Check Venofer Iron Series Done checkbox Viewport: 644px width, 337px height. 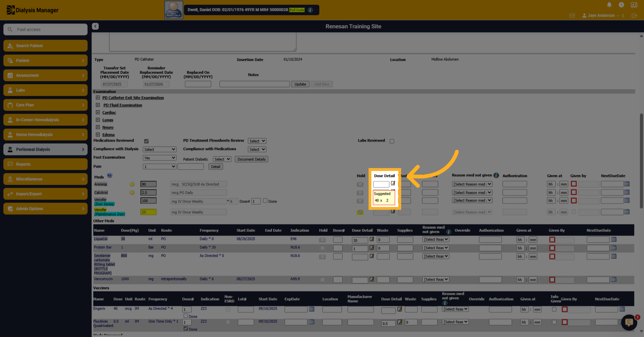[265, 201]
